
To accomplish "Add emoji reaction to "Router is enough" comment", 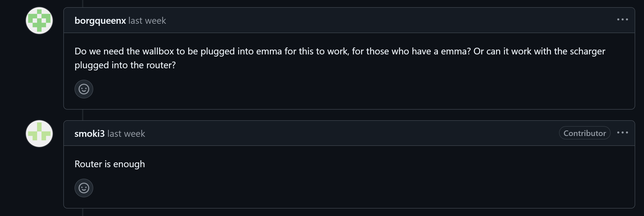I will (84, 188).
